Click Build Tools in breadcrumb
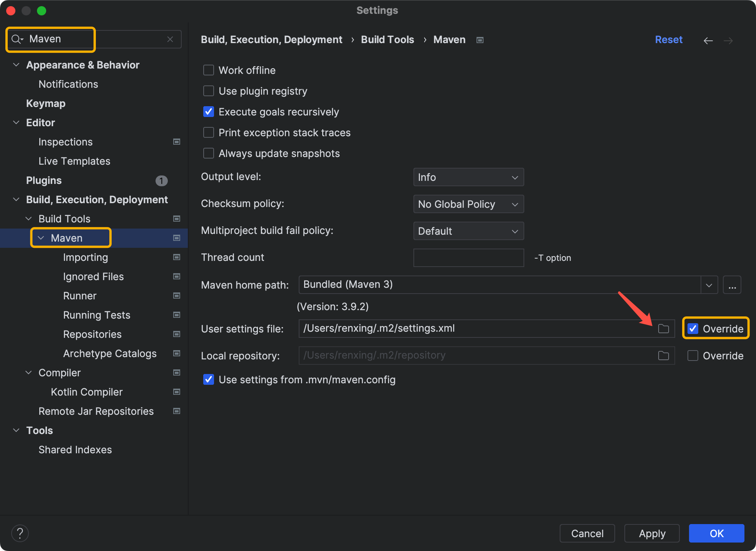Image resolution: width=756 pixels, height=551 pixels. 387,40
